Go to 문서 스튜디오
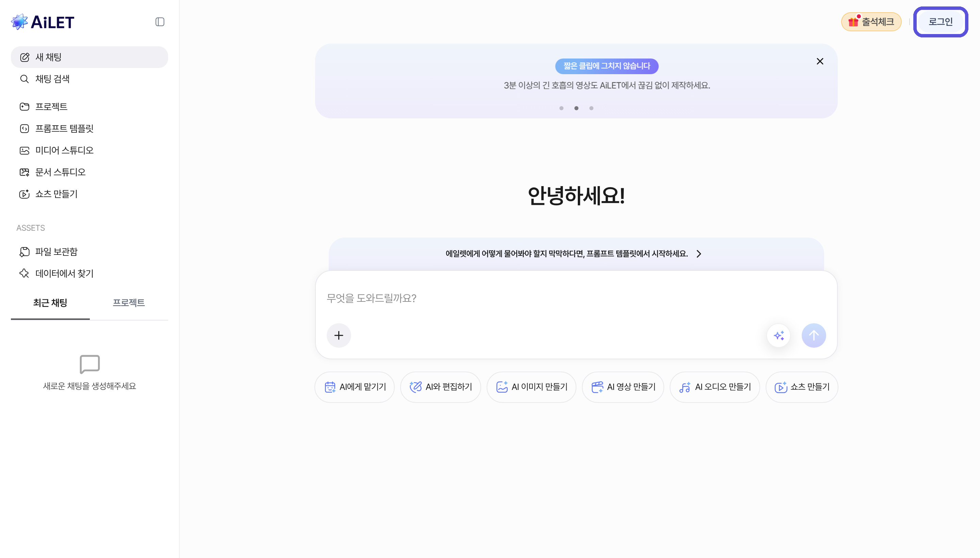 coord(89,172)
